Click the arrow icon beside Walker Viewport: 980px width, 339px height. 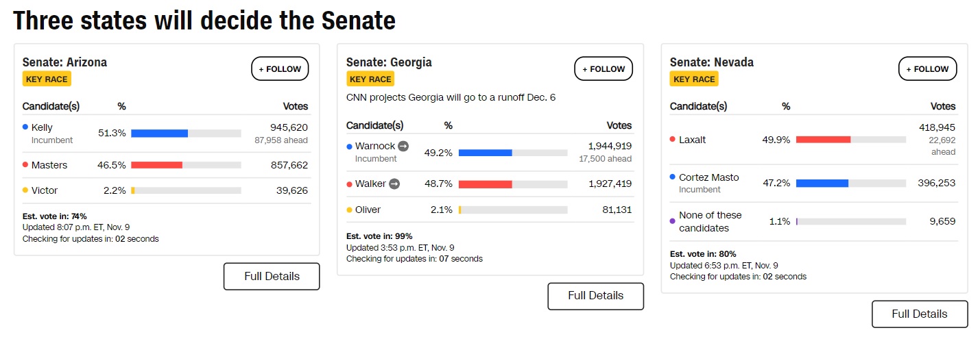[x=394, y=184]
